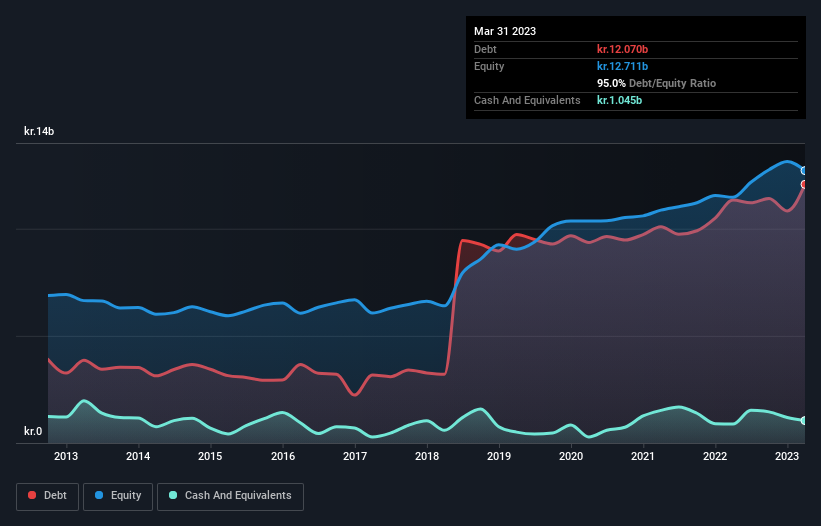Click Cash And Equivalents tooltip label
The height and width of the screenshot is (526, 821).
coord(527,100)
